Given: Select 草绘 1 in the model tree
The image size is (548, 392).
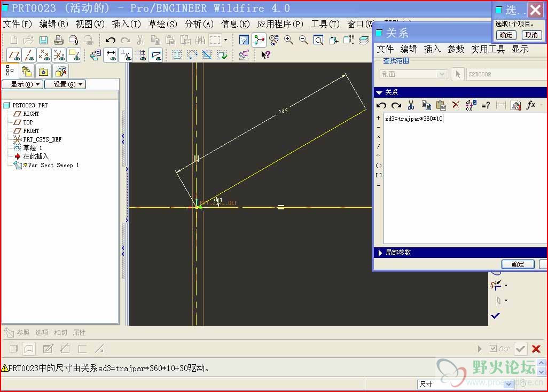Looking at the screenshot, I should coord(33,148).
